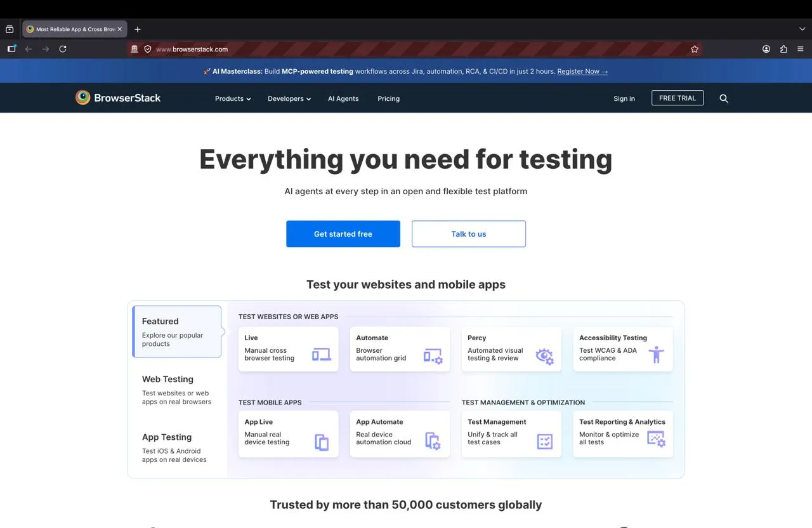Screen dimensions: 812x528
Task: Click the Talk to us button
Action: 469,234
